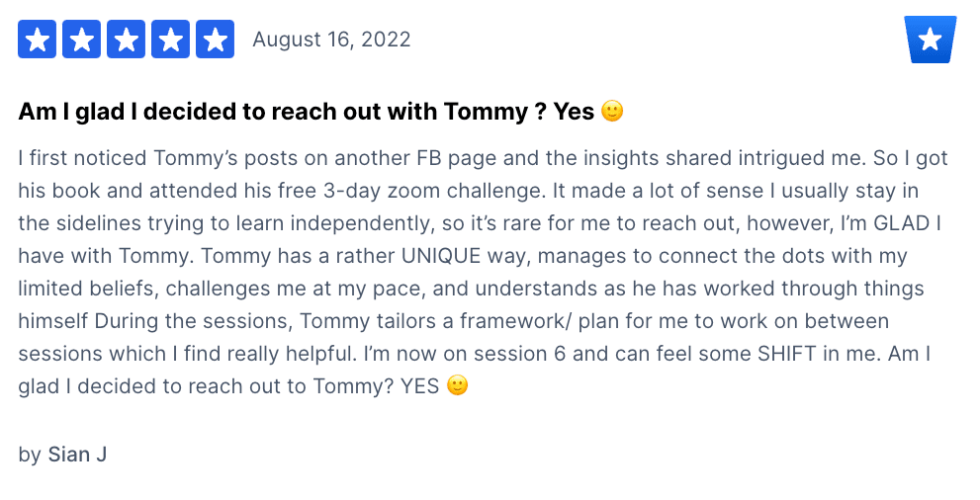Click the smiley emoji in the review title
Image resolution: width=980 pixels, height=500 pixels.
[612, 111]
